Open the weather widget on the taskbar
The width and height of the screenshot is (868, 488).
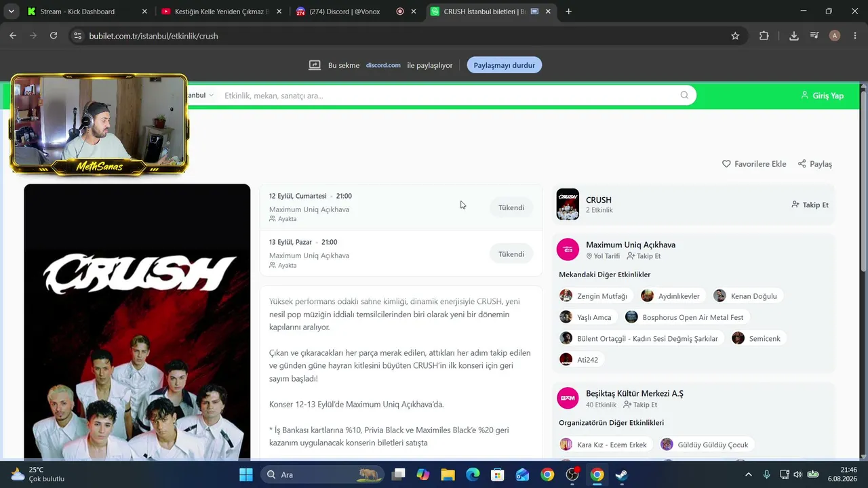pos(38,474)
